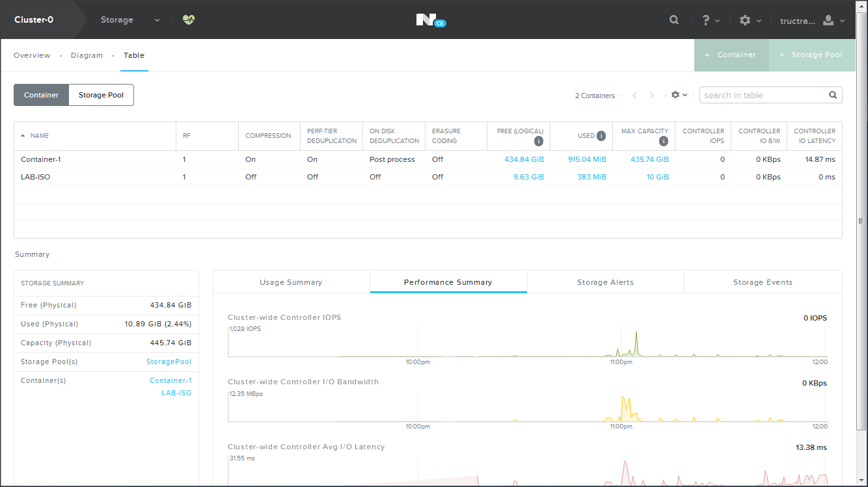The image size is (868, 487).
Task: Open the StoragePool link in summary
Action: 169,362
